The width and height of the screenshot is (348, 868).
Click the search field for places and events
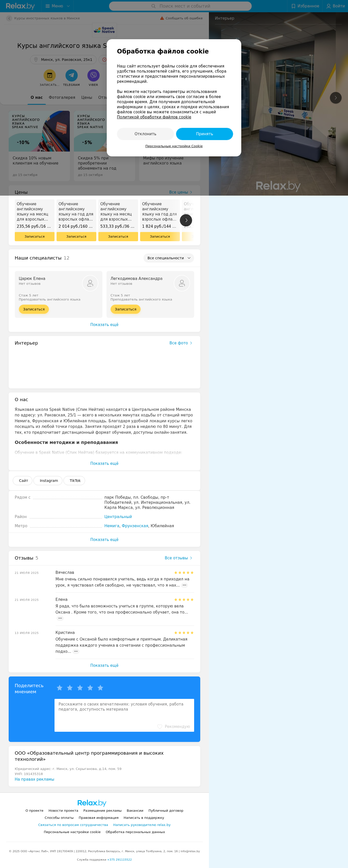click(180, 6)
